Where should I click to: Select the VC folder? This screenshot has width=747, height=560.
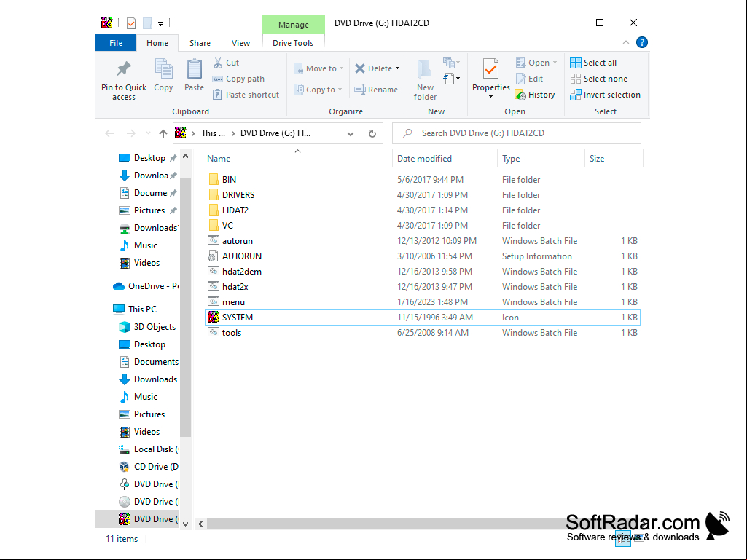[227, 225]
